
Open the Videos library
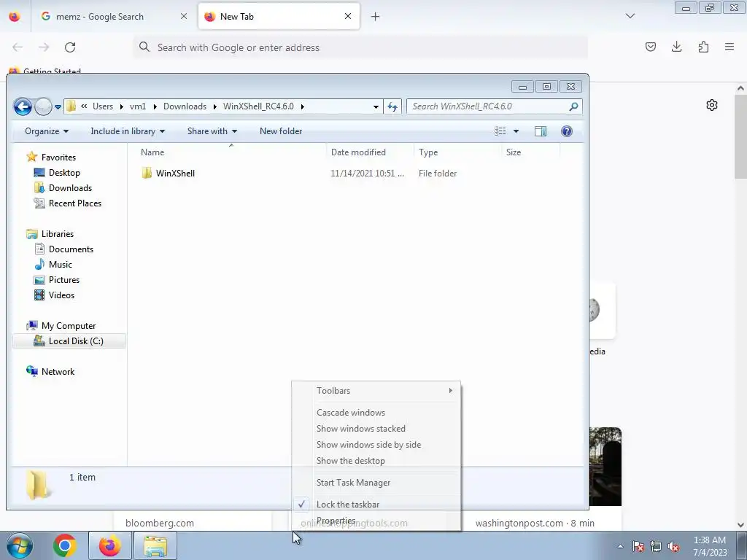[x=54, y=295]
